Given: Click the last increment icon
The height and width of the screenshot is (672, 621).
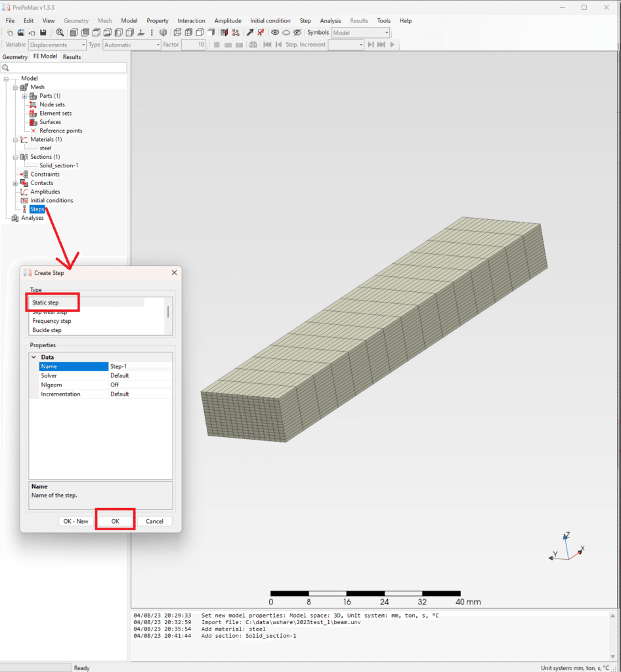Looking at the screenshot, I should click(381, 45).
